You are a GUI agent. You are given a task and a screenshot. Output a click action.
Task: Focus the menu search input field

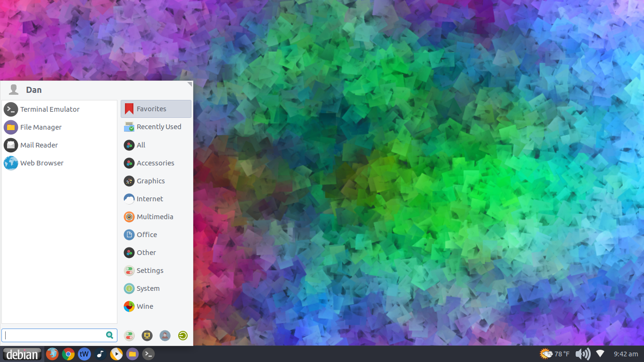[x=59, y=335]
